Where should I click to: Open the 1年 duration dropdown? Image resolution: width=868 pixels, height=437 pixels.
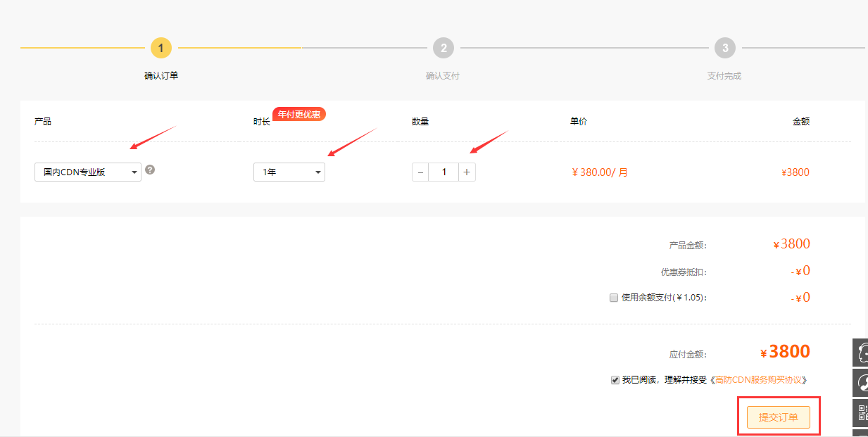(x=289, y=172)
